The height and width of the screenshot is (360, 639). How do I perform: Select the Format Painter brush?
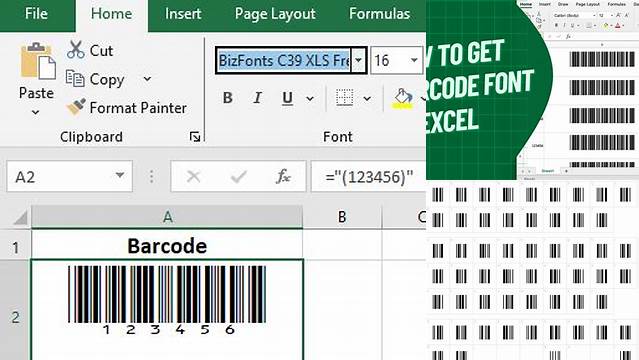tap(76, 107)
